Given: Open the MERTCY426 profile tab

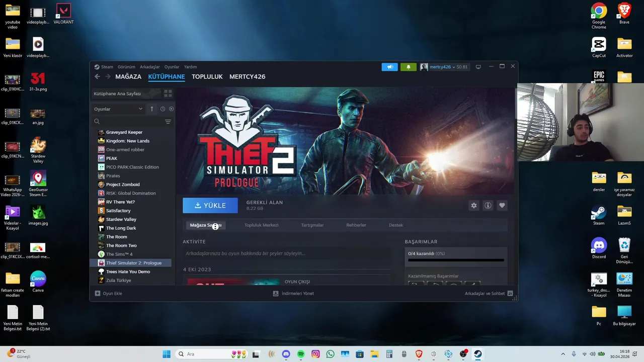Looking at the screenshot, I should click(247, 76).
